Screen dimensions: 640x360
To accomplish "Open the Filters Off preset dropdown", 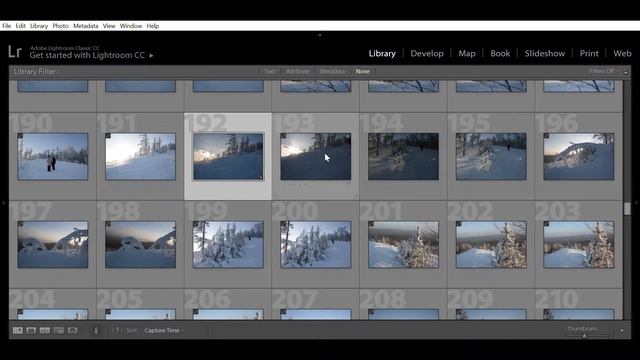I will pyautogui.click(x=604, y=71).
